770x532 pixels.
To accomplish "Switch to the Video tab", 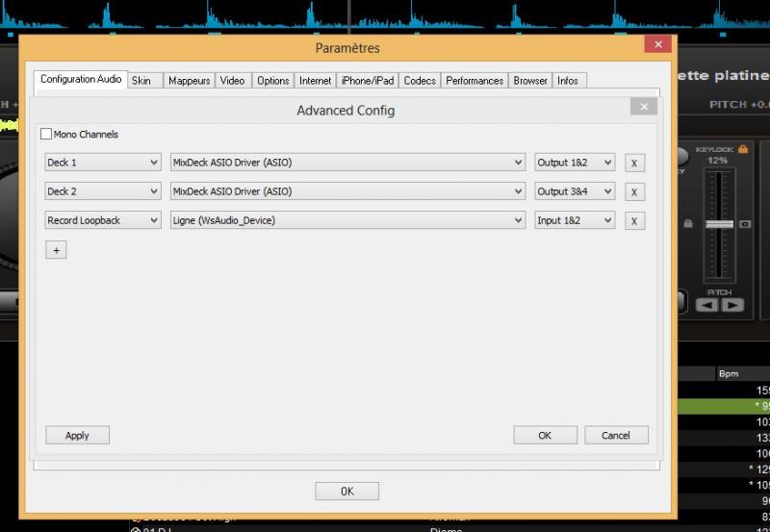I will pos(233,81).
